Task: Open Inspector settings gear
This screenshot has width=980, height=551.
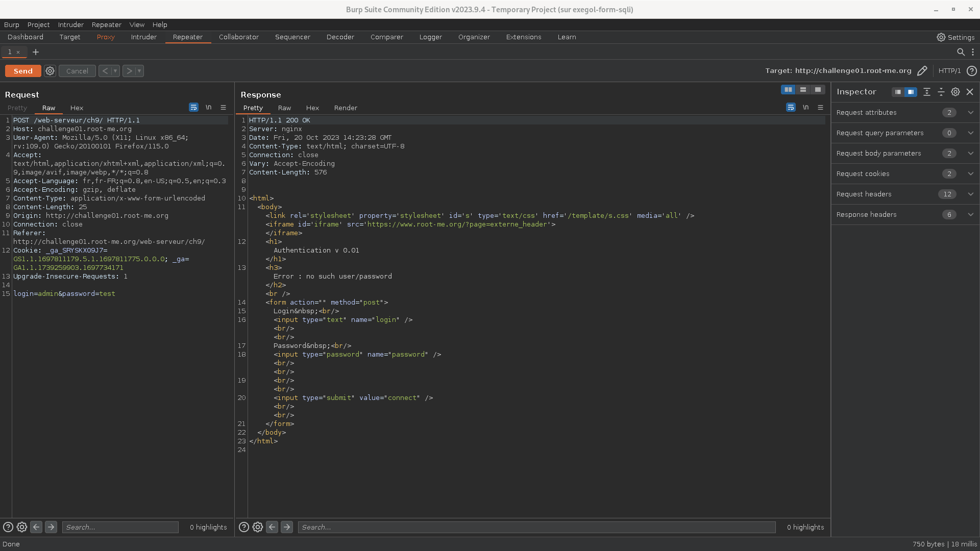Action: click(955, 92)
